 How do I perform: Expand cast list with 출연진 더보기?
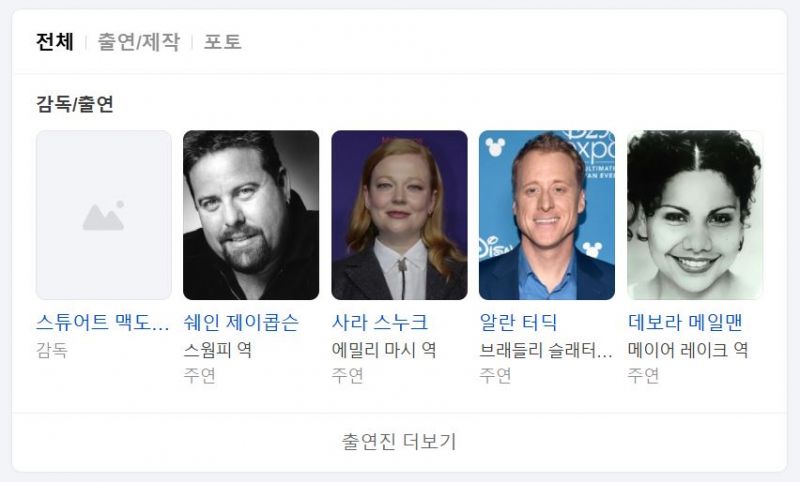point(399,442)
